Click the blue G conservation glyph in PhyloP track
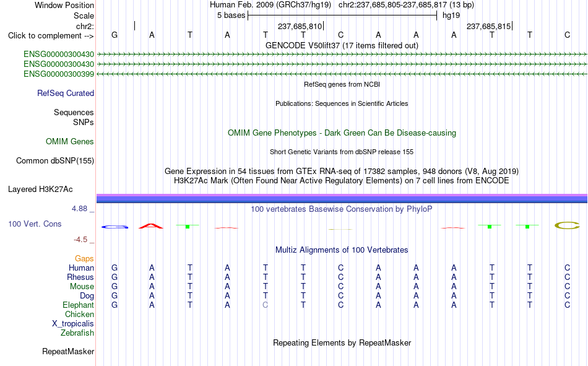The image size is (588, 366). [x=115, y=227]
